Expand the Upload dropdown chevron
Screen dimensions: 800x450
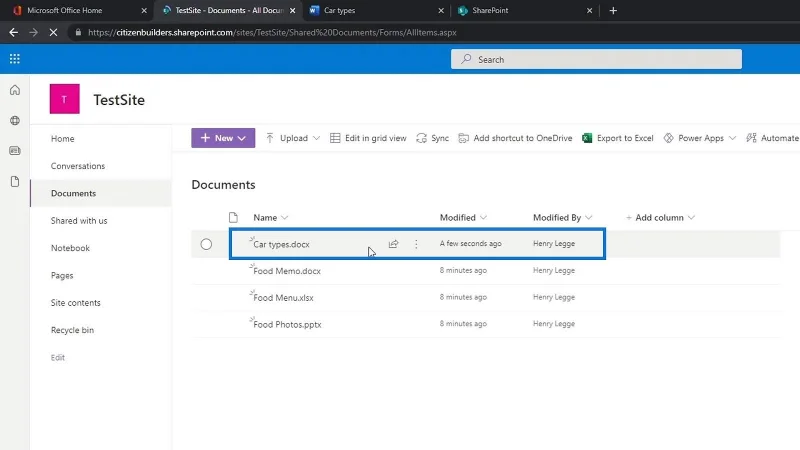tap(316, 138)
